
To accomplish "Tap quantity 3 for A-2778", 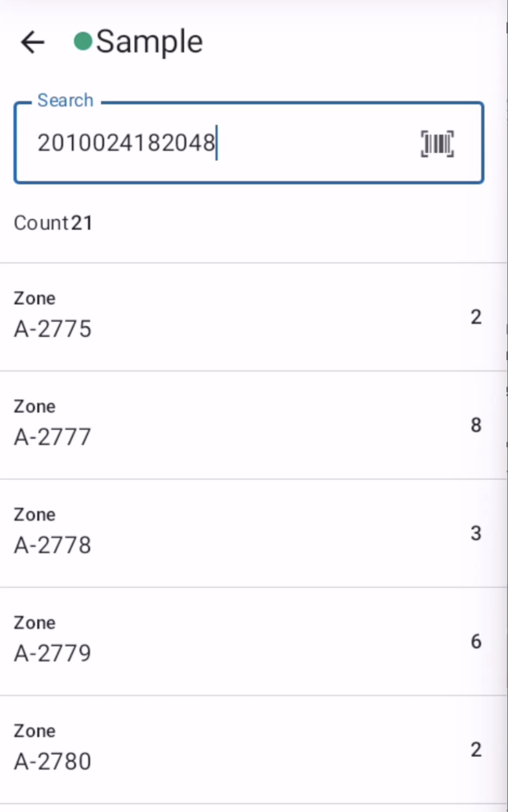I will pos(476,533).
